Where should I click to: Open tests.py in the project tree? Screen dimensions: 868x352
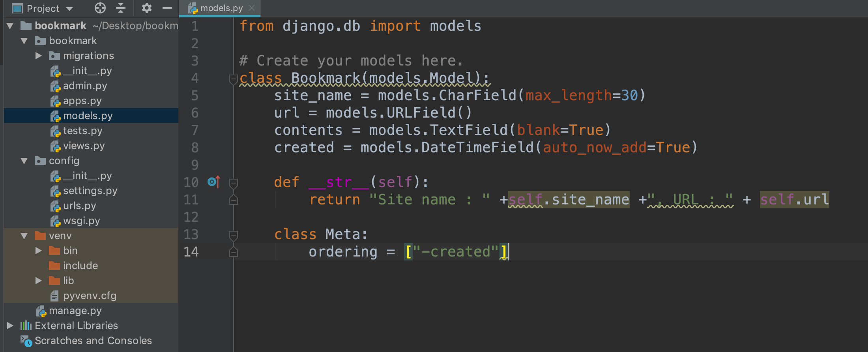point(82,131)
